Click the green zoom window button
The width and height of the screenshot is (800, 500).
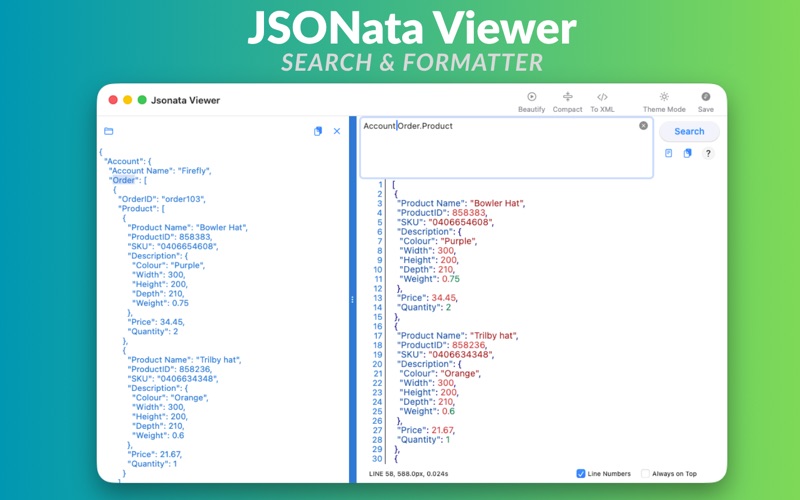point(142,100)
